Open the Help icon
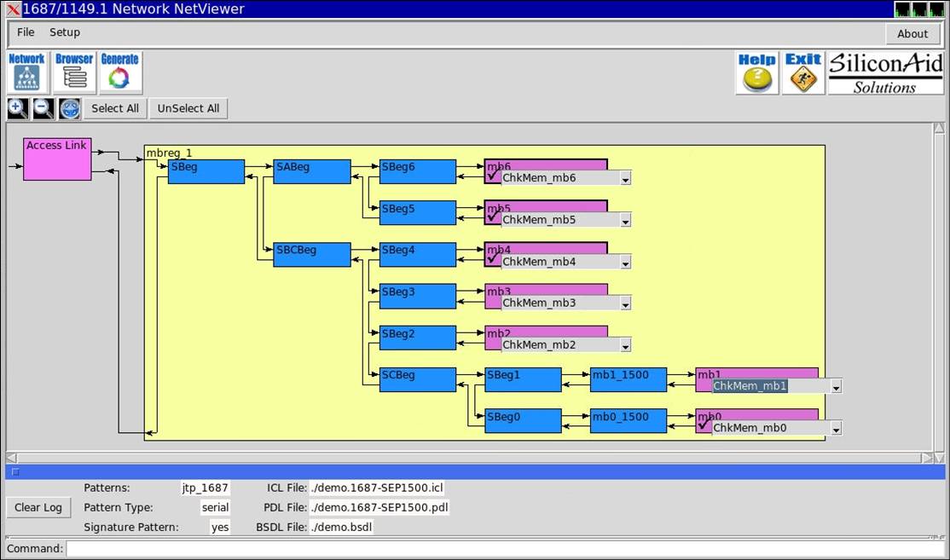This screenshot has height=560, width=950. click(756, 73)
